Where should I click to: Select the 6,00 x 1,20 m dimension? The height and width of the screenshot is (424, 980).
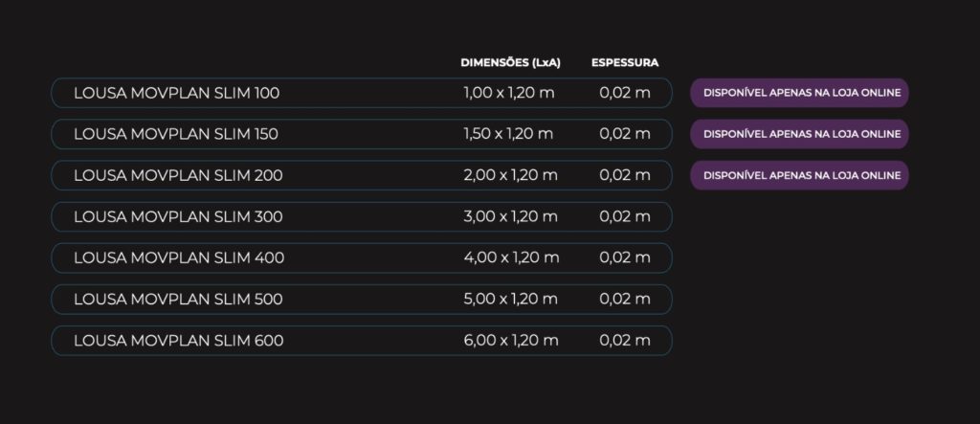coord(509,340)
